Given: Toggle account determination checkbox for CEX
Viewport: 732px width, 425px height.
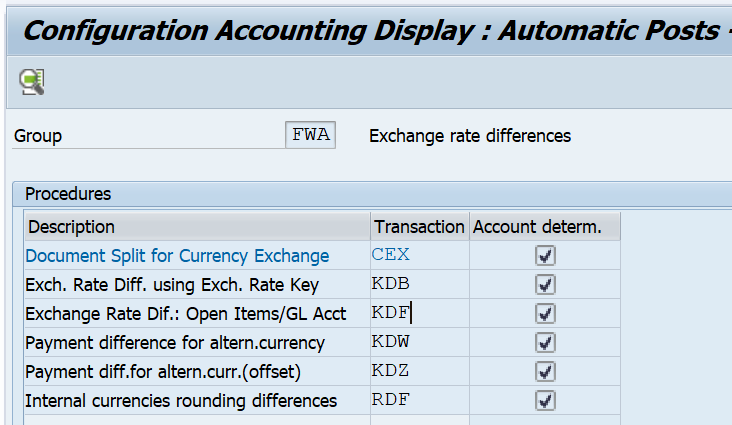Looking at the screenshot, I should [x=545, y=256].
